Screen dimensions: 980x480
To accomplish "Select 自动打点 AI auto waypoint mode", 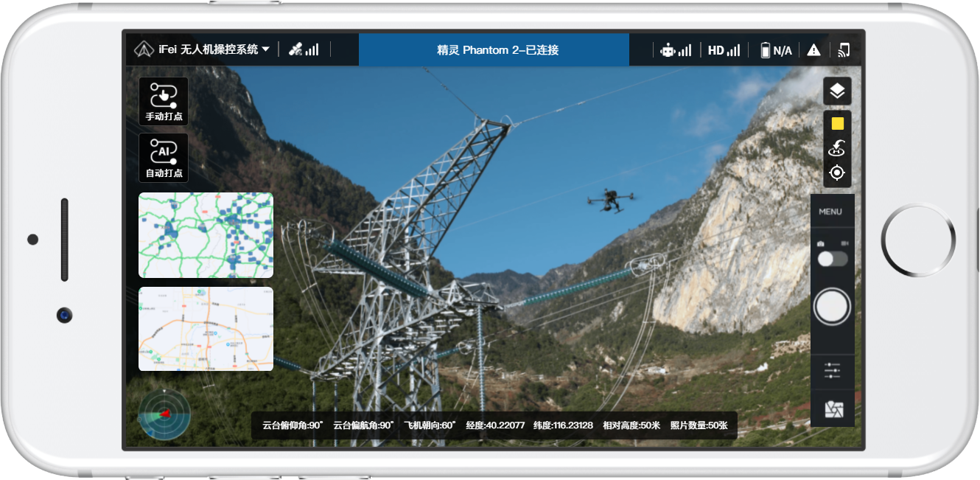I will click(164, 158).
